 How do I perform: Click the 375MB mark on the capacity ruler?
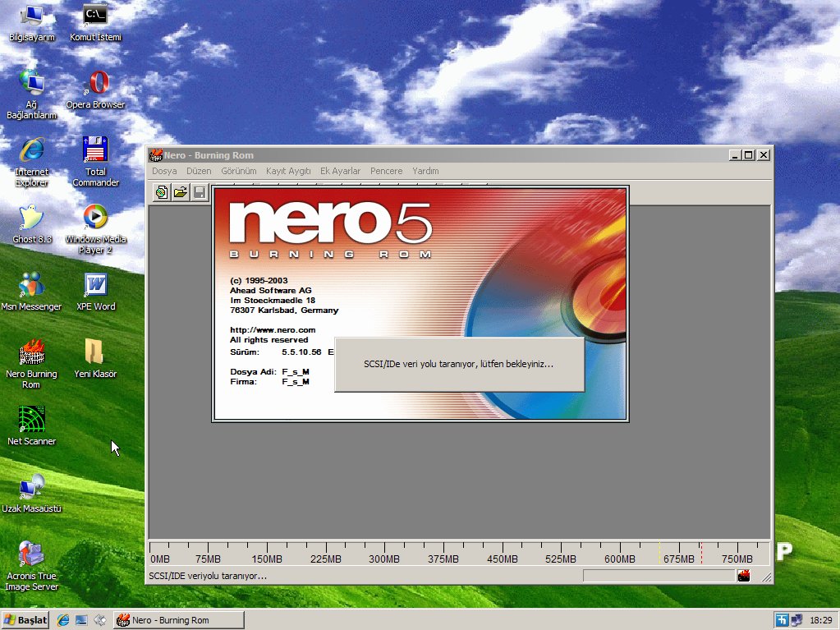(x=443, y=559)
